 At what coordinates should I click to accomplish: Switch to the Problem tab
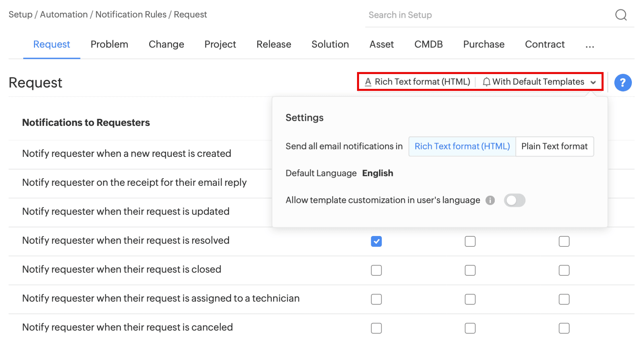[109, 44]
